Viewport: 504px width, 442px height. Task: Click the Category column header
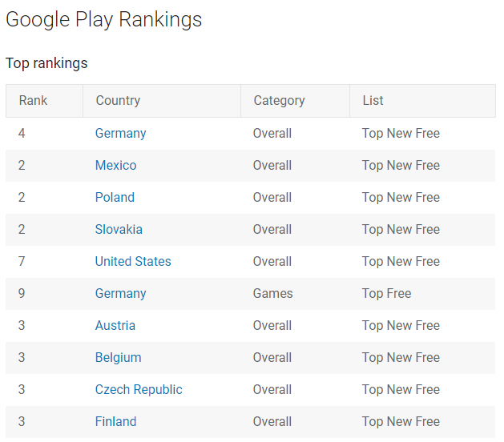point(279,101)
